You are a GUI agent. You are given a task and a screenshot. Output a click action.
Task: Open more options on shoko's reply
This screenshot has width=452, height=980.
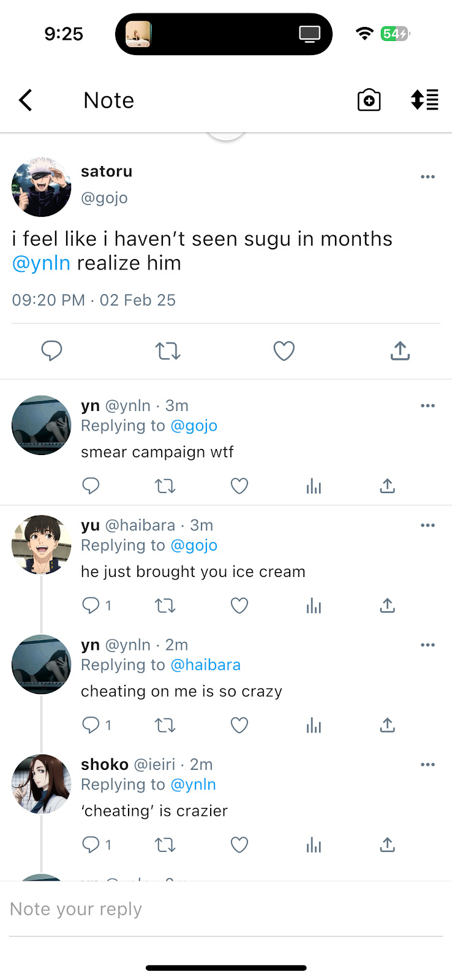[428, 764]
